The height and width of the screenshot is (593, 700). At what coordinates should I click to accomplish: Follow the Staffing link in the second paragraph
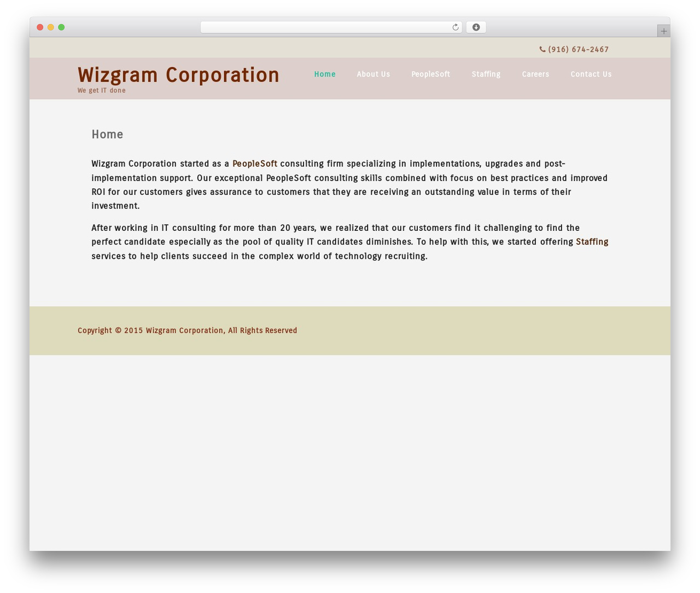tap(592, 242)
